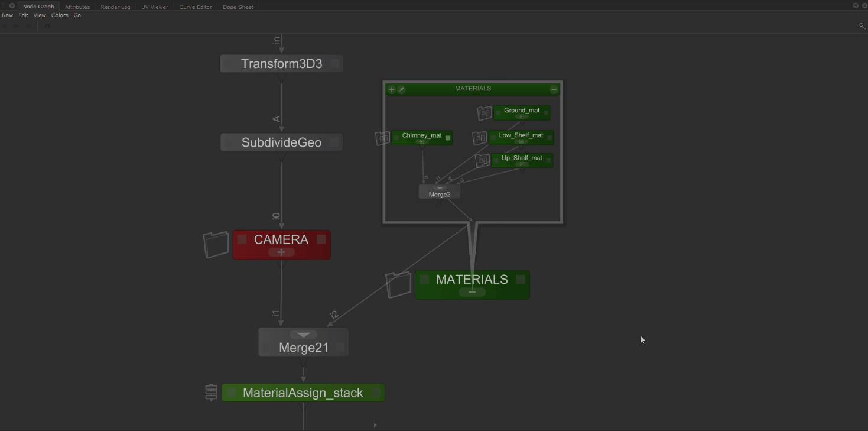Image resolution: width=868 pixels, height=431 pixels.
Task: Click the material icon beside Up_Shelf_mat
Action: coord(483,161)
